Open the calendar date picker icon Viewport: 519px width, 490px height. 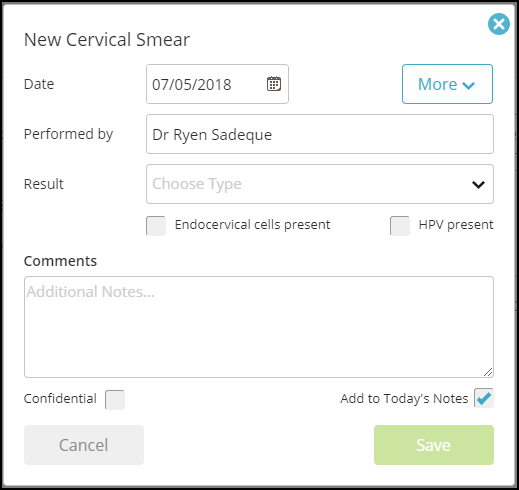click(274, 84)
